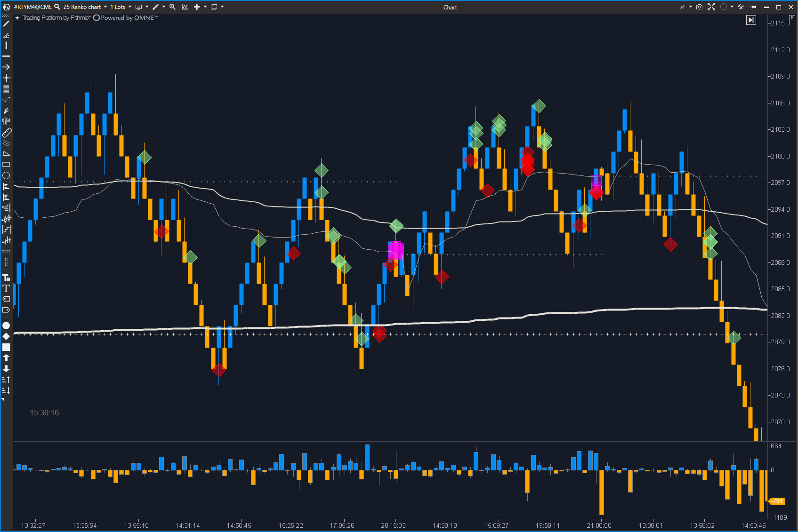This screenshot has height=532, width=798.
Task: Toggle fullscreen chart mode
Action: [x=711, y=7]
